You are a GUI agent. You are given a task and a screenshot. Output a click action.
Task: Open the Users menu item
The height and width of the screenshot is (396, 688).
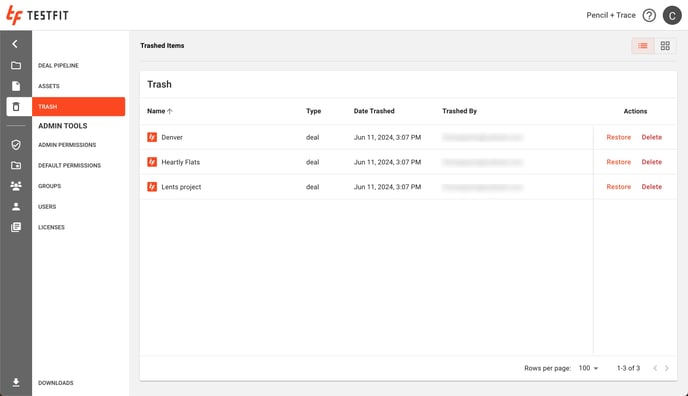(x=47, y=207)
